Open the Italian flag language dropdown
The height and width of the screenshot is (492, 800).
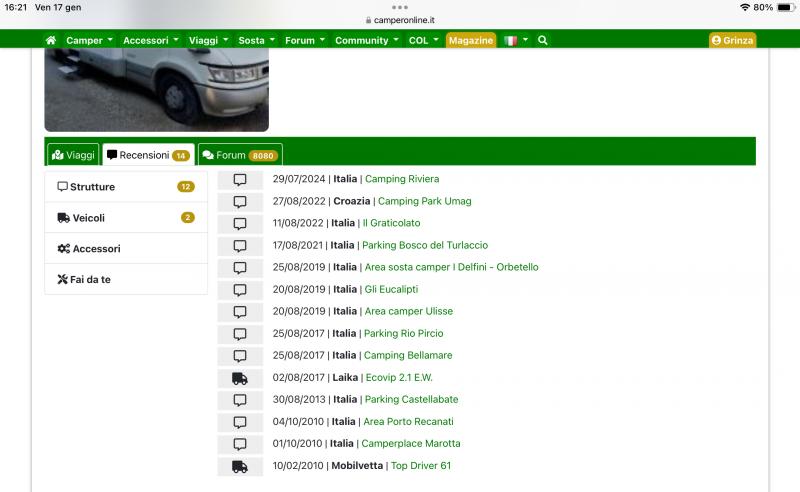tap(516, 40)
